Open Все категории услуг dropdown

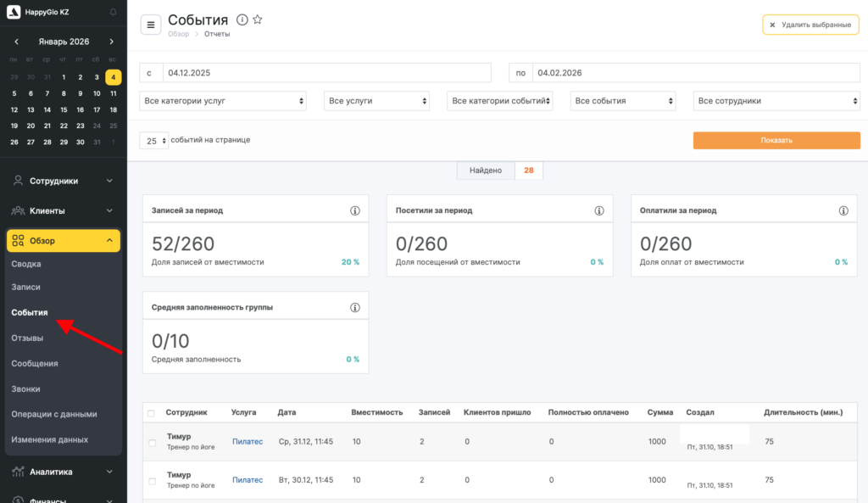pyautogui.click(x=224, y=101)
